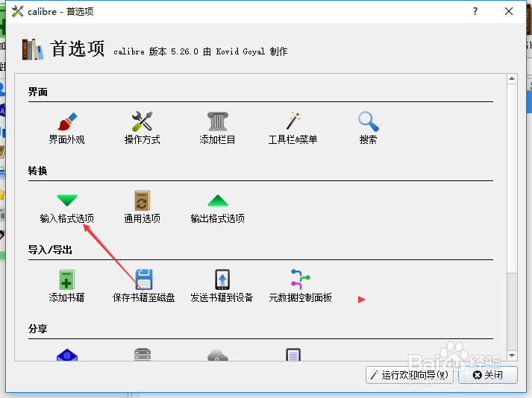Click 添加栏目 label text
This screenshot has width=532, height=398.
(x=217, y=139)
